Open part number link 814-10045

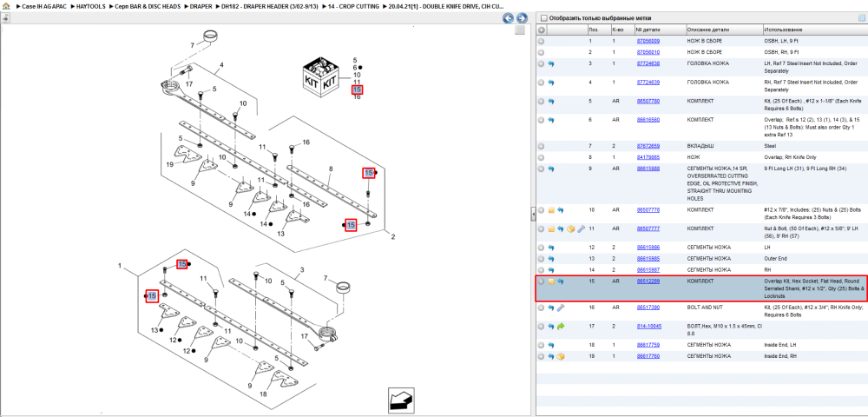(648, 326)
